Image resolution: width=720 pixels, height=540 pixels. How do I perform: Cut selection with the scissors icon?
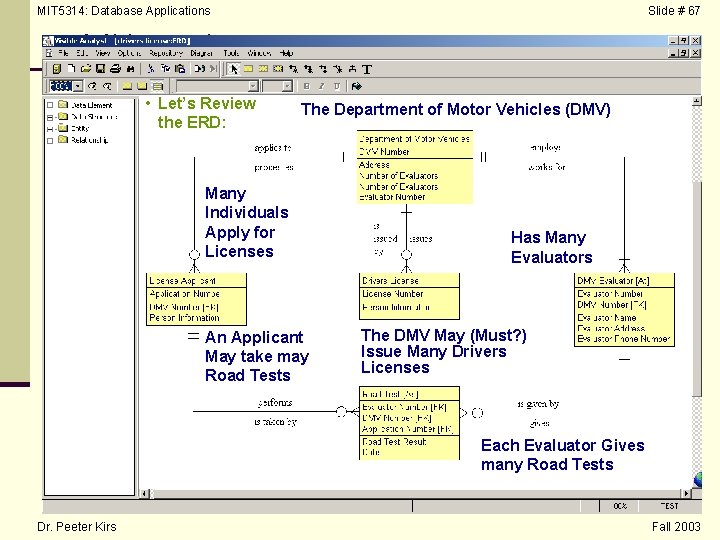[x=151, y=69]
